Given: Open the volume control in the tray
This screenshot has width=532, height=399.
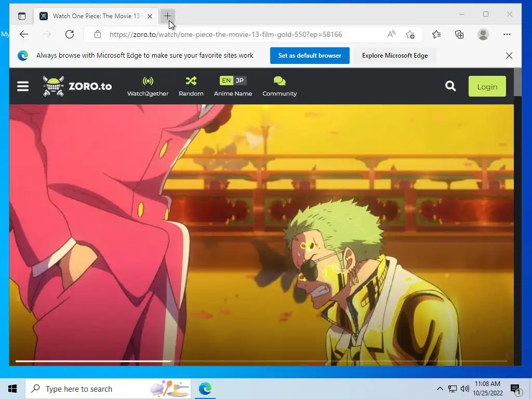Looking at the screenshot, I should click(x=465, y=389).
